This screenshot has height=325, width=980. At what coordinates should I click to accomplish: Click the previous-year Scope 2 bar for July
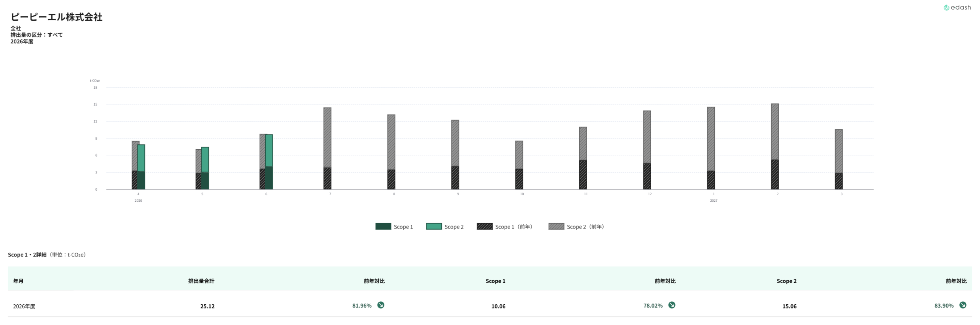(327, 137)
